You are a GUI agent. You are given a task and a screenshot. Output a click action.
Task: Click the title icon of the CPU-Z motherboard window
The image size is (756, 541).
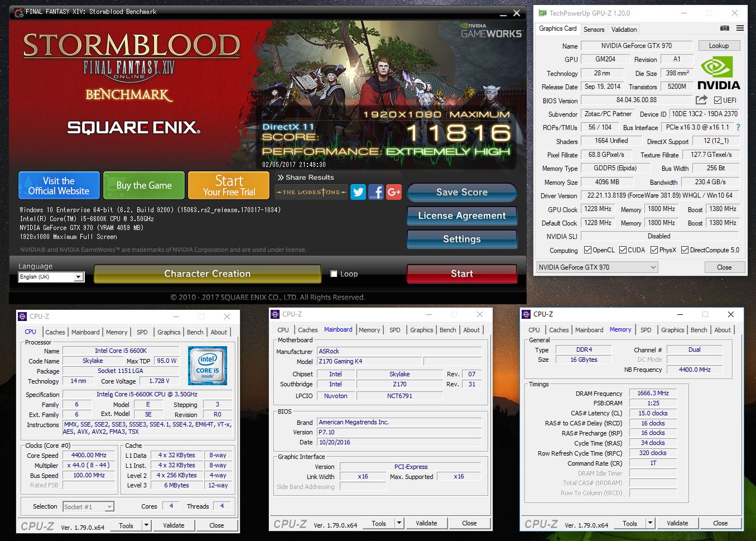(275, 314)
